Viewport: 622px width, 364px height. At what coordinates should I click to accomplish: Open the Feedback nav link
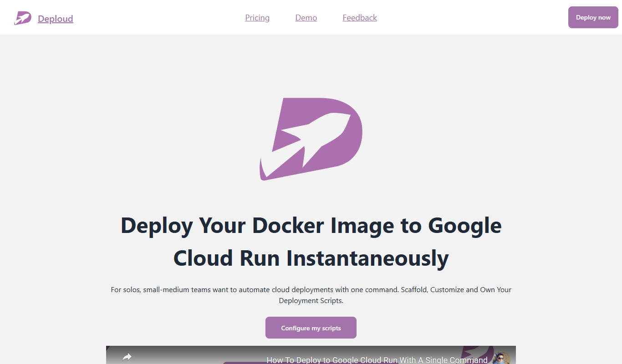click(360, 18)
